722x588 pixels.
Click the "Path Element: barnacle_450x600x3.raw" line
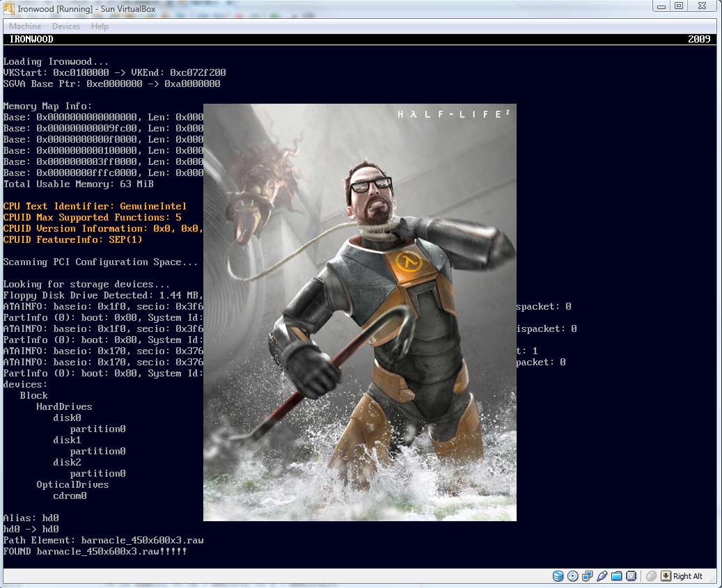coord(103,540)
